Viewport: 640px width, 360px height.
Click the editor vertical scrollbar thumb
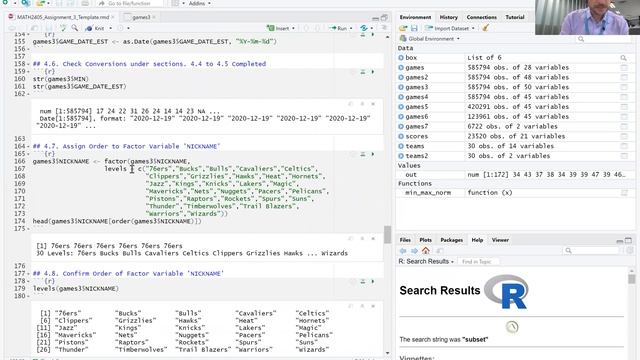[387, 235]
